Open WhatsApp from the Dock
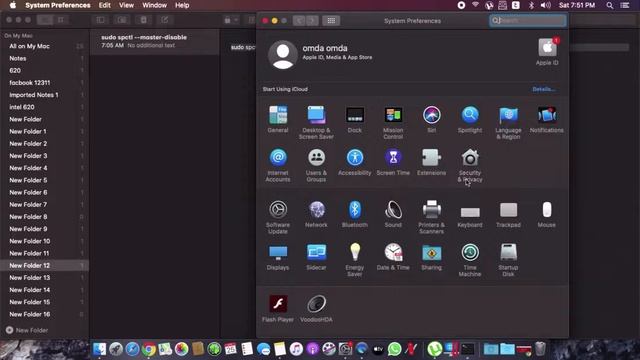640x360 pixels. 394,349
